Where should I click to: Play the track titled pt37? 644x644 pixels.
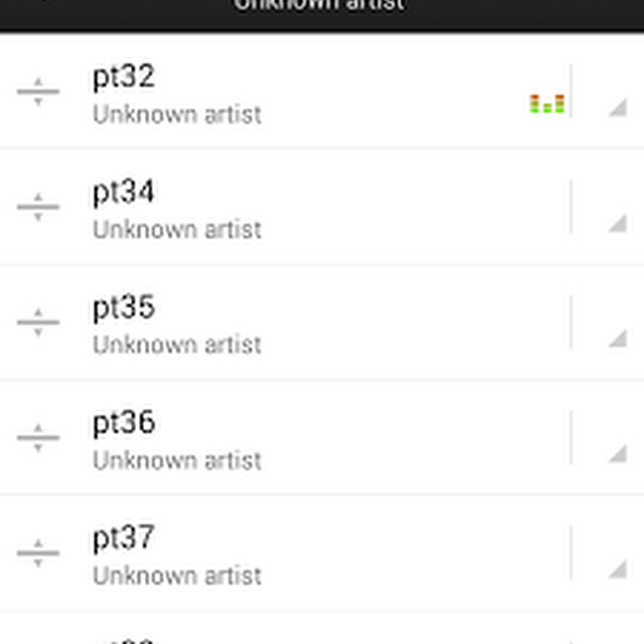pyautogui.click(x=124, y=538)
